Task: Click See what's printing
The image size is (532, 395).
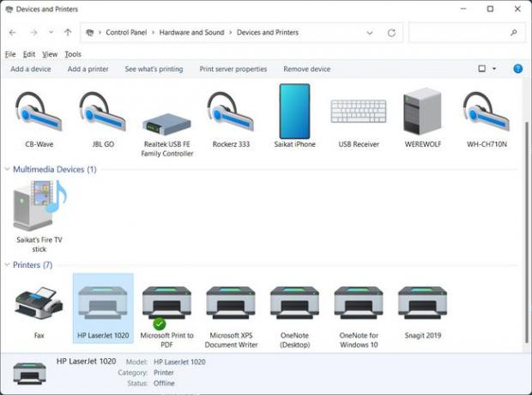Action: 154,69
